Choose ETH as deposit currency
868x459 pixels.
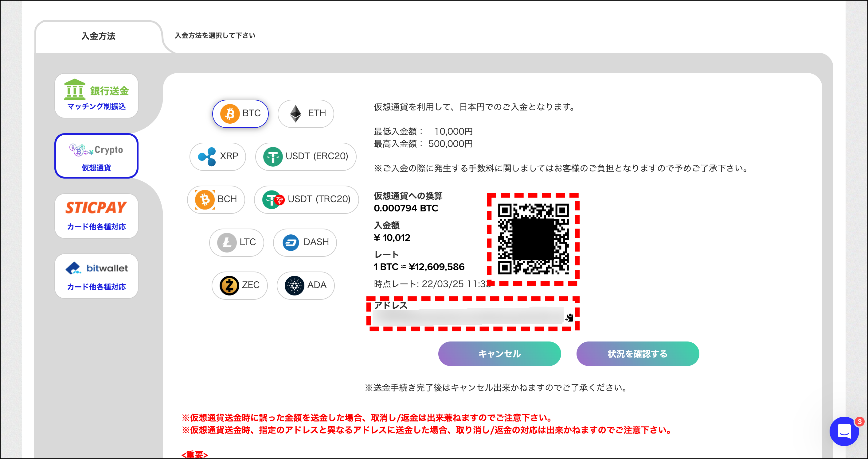point(306,114)
